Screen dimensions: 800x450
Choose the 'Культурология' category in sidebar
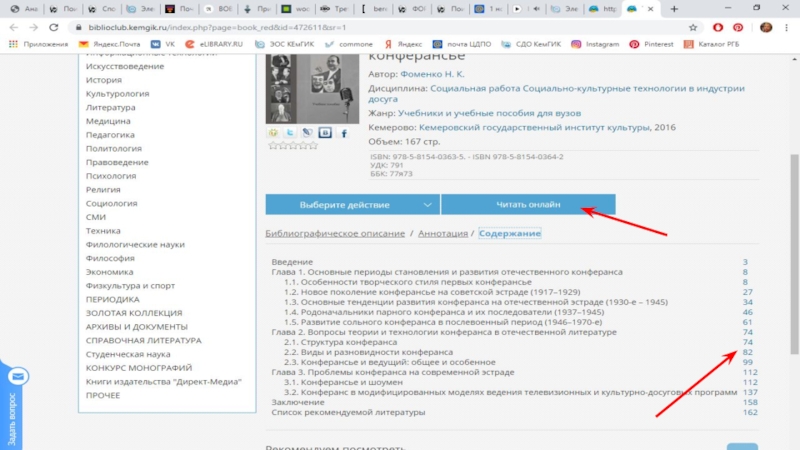pos(116,93)
